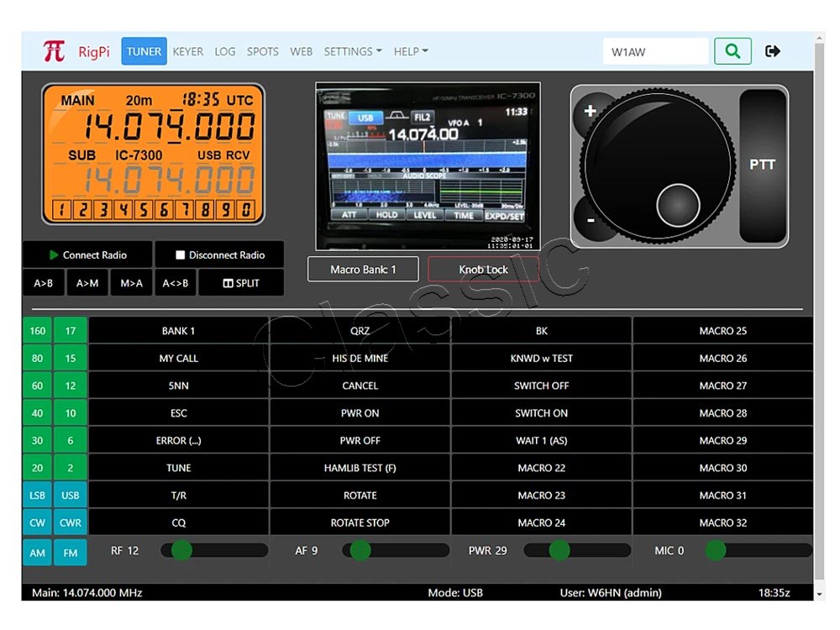840x630 pixels.
Task: Click the sub frequency display
Action: (169, 180)
